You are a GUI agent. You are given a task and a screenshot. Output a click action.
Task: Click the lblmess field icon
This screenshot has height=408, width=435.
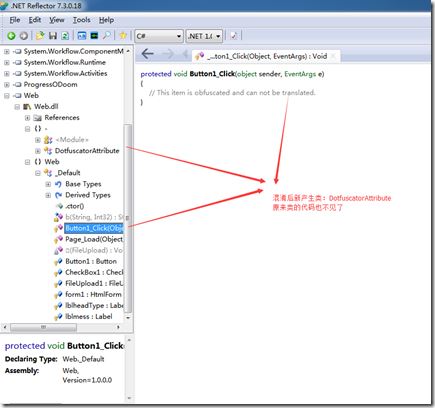point(58,317)
